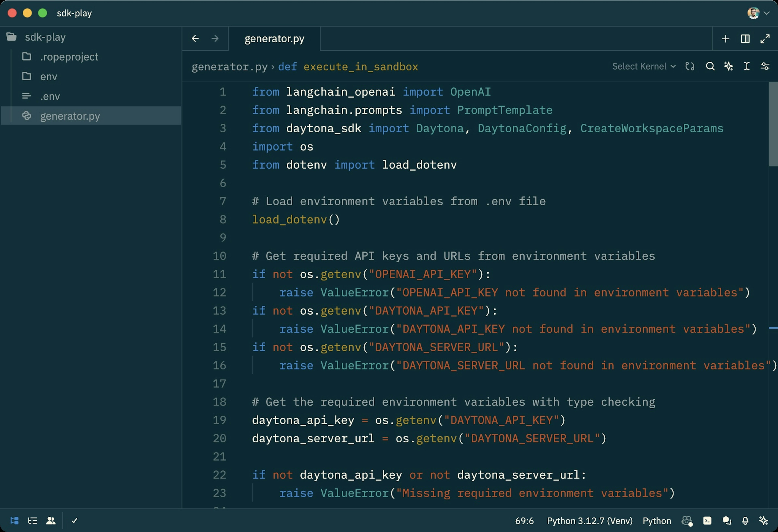Switch to the generator.py editor tab

coord(274,39)
